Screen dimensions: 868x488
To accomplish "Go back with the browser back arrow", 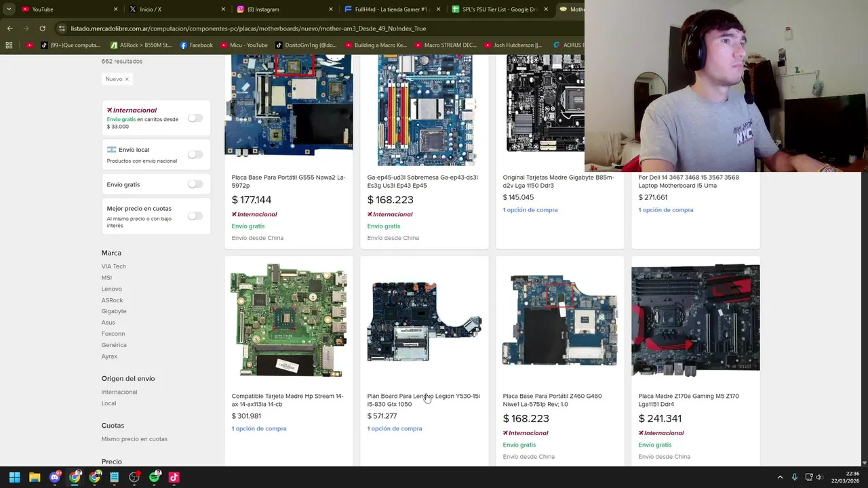I will click(9, 28).
